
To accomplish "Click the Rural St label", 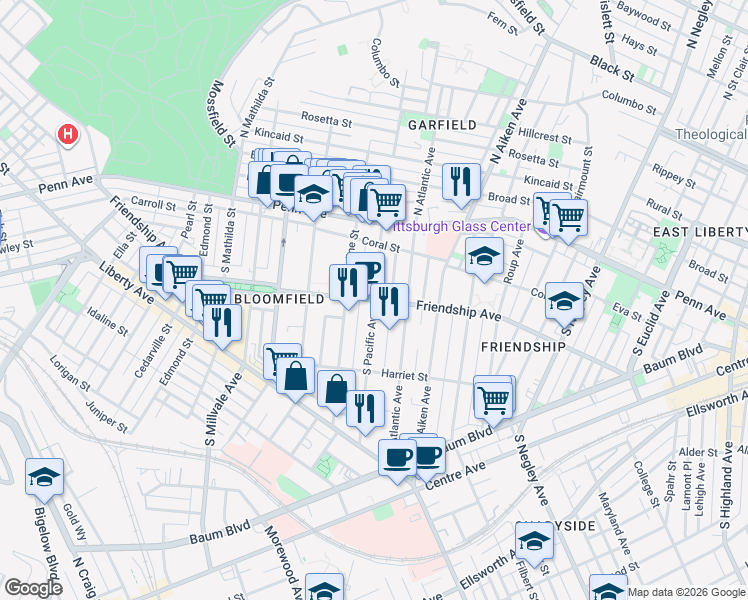I will point(663,209).
